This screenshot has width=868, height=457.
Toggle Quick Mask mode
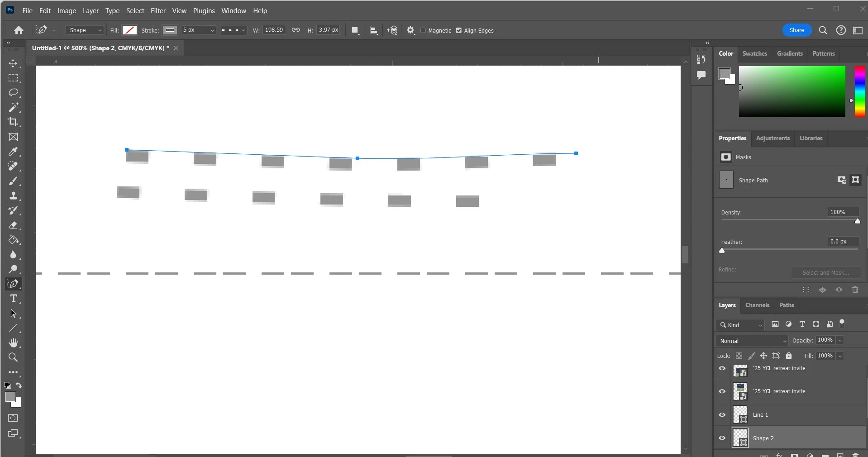coord(13,418)
